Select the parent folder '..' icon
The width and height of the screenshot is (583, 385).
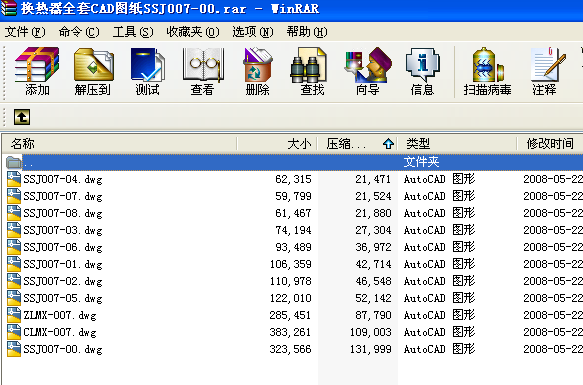tap(14, 162)
